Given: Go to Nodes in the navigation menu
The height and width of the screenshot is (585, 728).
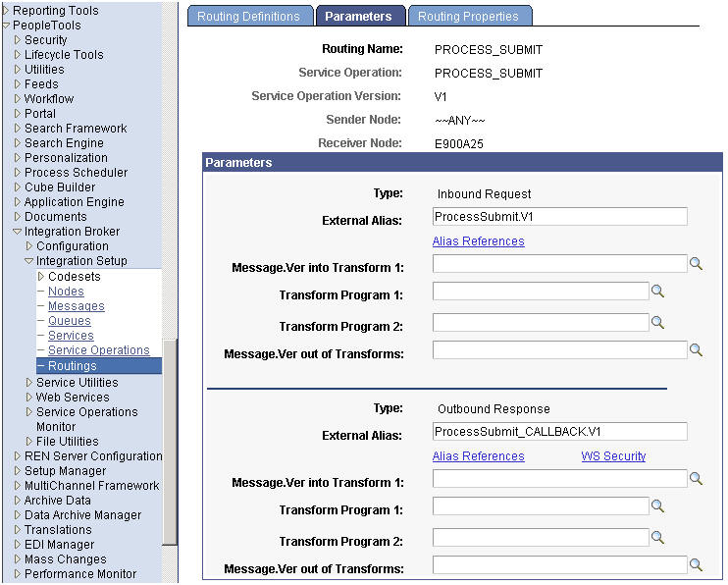Looking at the screenshot, I should (x=66, y=292).
